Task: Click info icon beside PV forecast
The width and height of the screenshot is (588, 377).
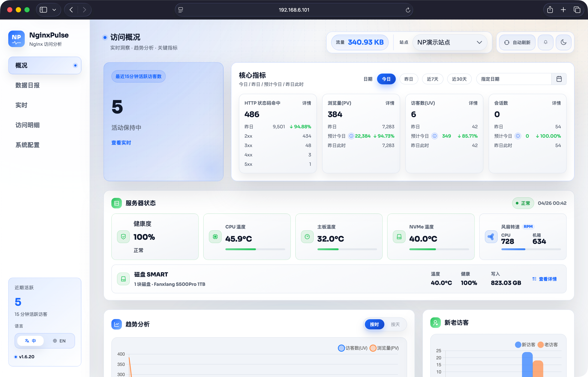Action: click(351, 136)
